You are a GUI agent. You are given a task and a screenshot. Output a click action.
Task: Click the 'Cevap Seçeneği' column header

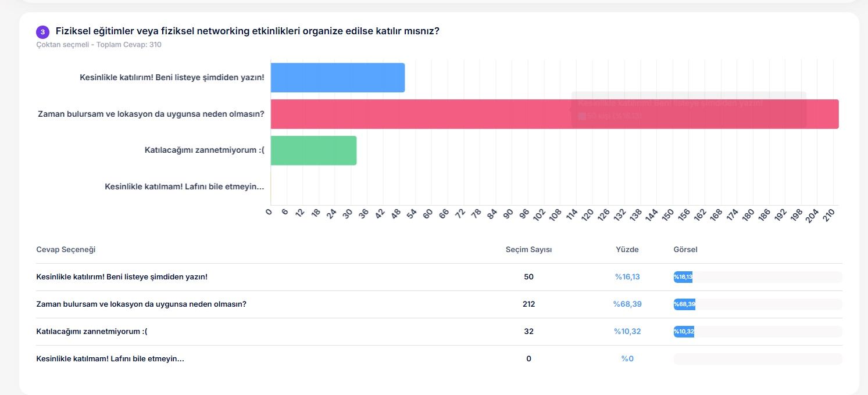pyautogui.click(x=66, y=249)
